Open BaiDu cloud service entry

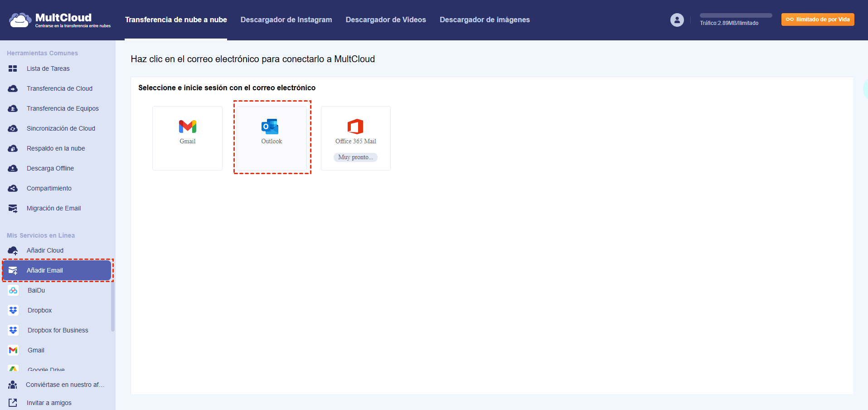tap(36, 290)
